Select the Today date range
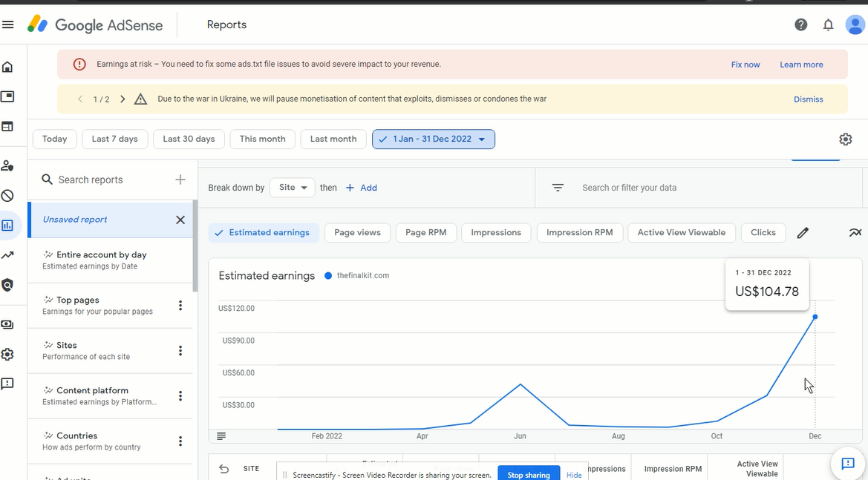This screenshot has height=480, width=868. [54, 139]
